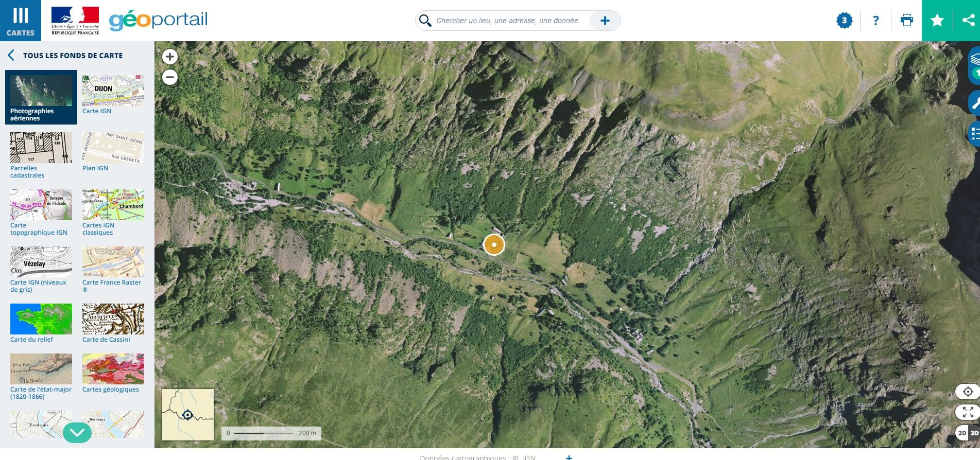Select Cartes géologiques basemap
This screenshot has height=460, width=980.
coord(113,373)
